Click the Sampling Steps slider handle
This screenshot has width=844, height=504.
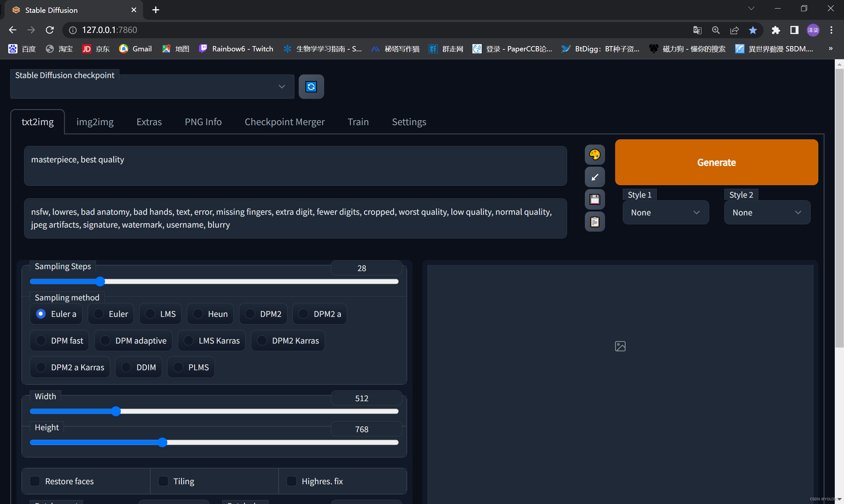click(x=100, y=282)
